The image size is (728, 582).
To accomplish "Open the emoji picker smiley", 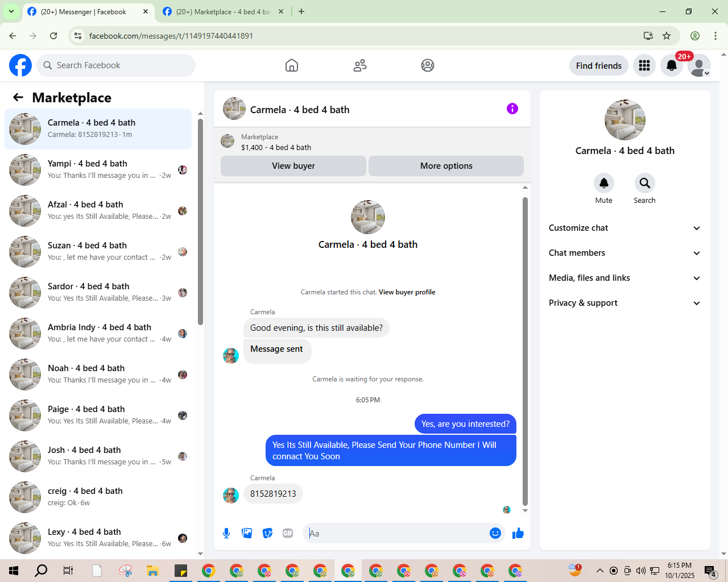I will (495, 533).
